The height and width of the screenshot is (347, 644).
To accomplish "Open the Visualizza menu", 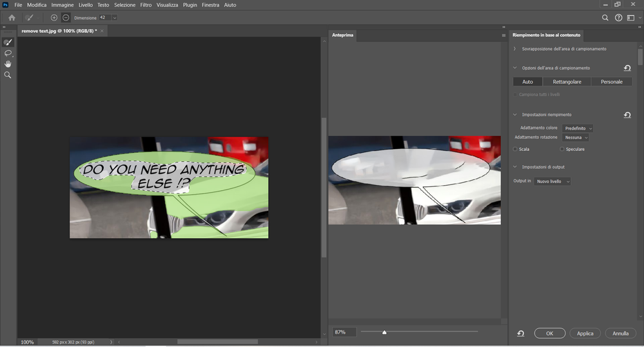I will [167, 5].
